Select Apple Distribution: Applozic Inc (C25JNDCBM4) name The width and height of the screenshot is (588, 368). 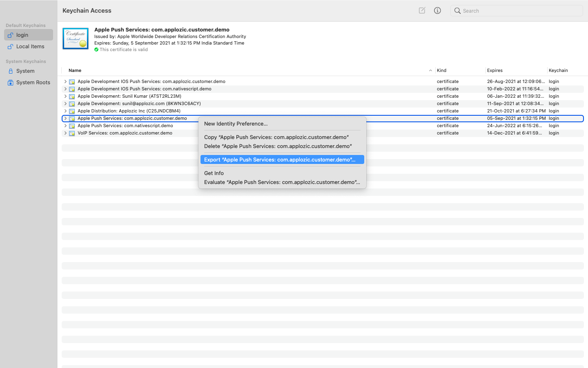(129, 111)
